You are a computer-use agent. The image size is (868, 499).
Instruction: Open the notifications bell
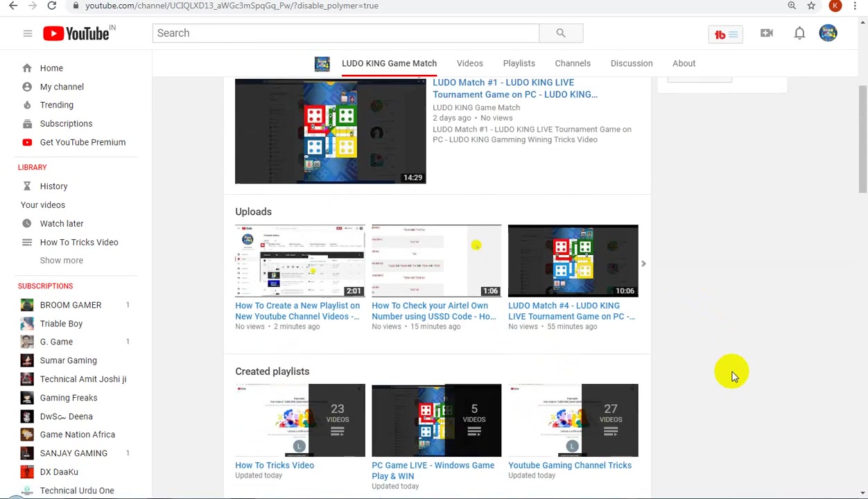click(x=799, y=33)
